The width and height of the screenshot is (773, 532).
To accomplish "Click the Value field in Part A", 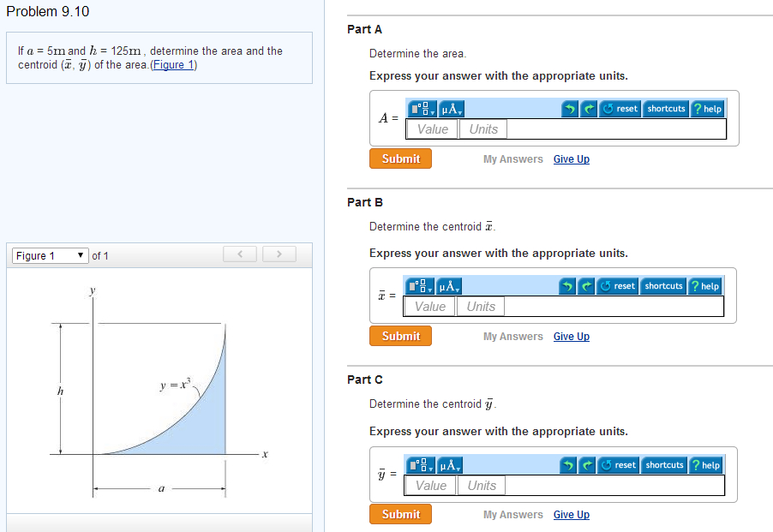I will (x=432, y=129).
